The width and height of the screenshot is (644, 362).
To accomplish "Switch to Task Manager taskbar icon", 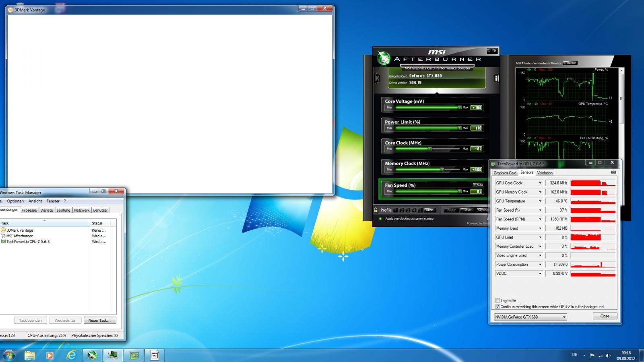I will (113, 355).
